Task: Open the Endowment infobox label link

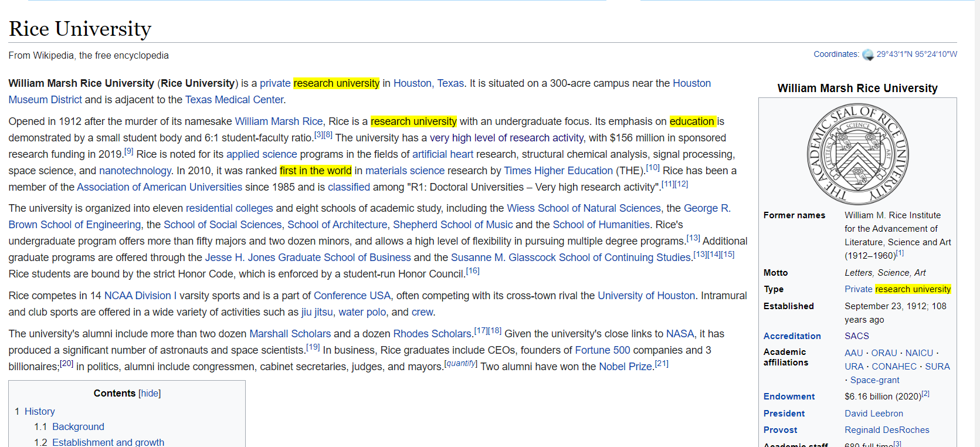Action: pos(789,397)
